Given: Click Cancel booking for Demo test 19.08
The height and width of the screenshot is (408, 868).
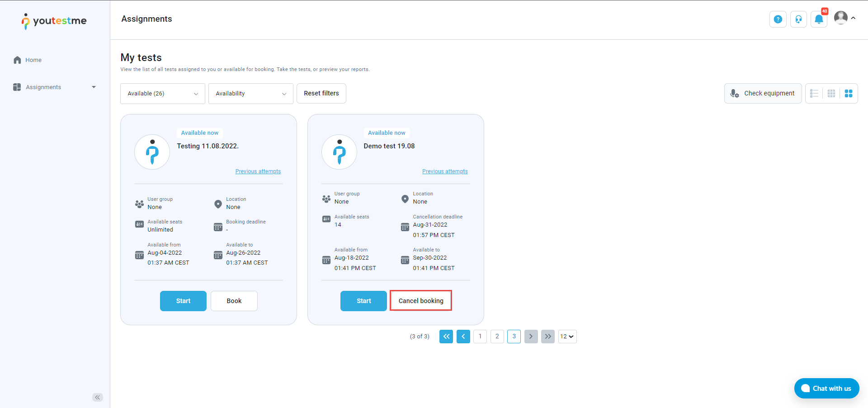Looking at the screenshot, I should pos(420,301).
